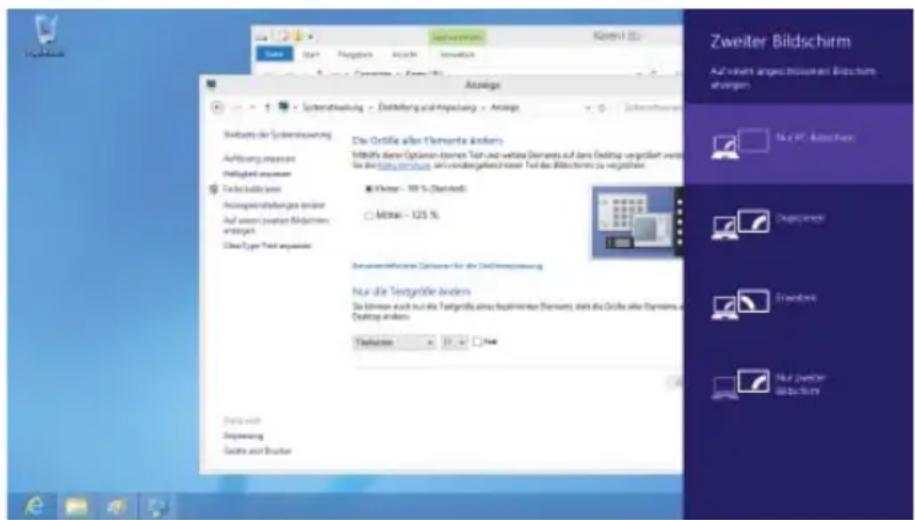Go back in the Anzeige window
Screen dimensions: 915x520
pos(217,107)
